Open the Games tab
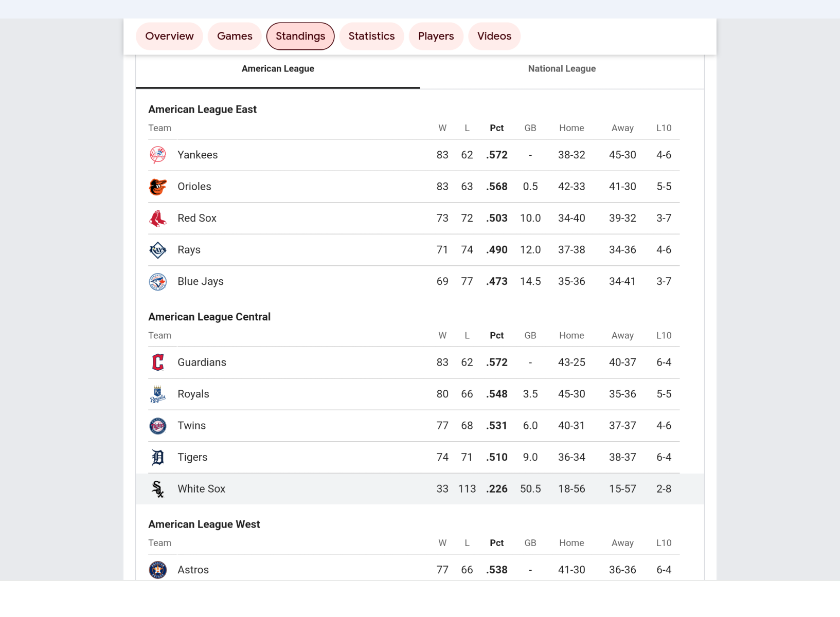840x617 pixels. click(235, 36)
